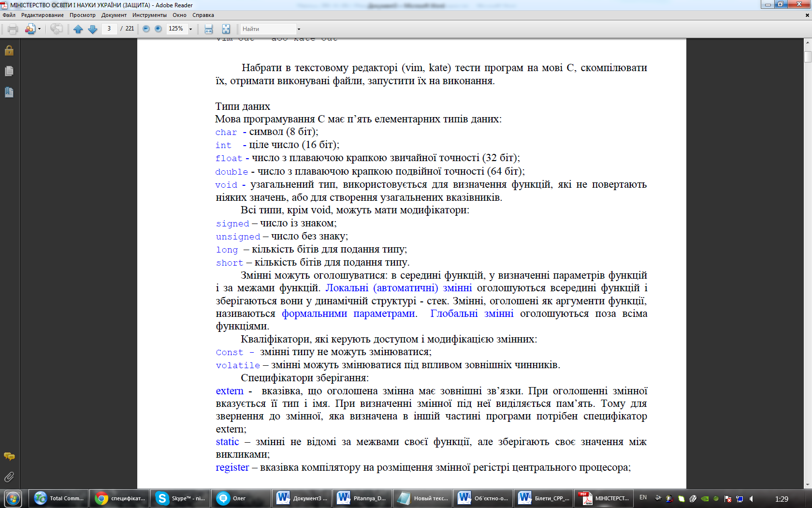This screenshot has width=812, height=508.
Task: Click МІНІСТЕРСТ Adobe Reader taskbar button
Action: point(605,498)
